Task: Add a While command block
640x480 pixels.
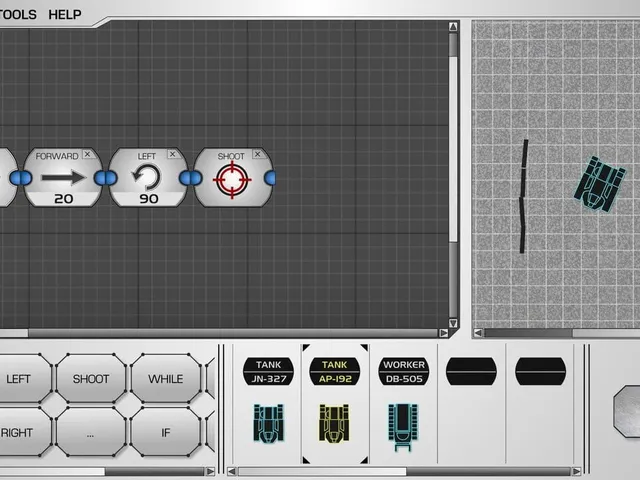Action: point(165,379)
